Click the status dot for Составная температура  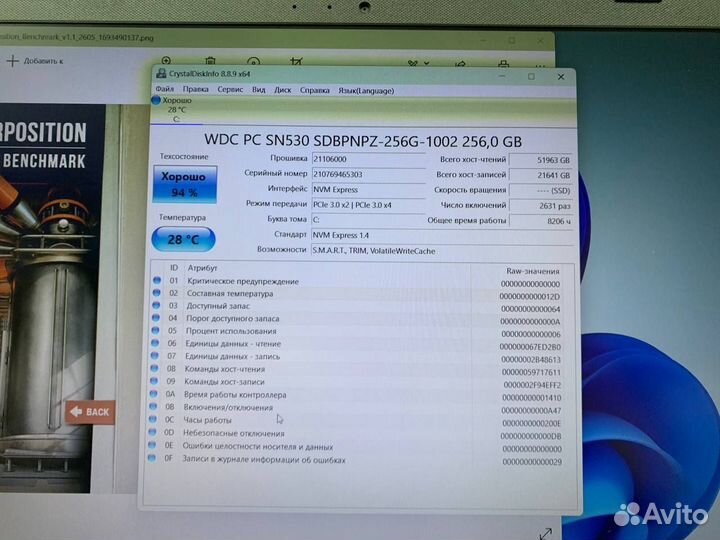pyautogui.click(x=157, y=292)
